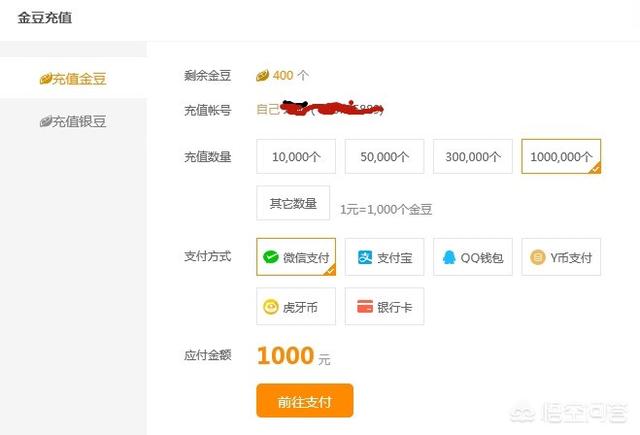Click the 自己 recharge account field
Screen dimensions: 640x435
click(320, 109)
